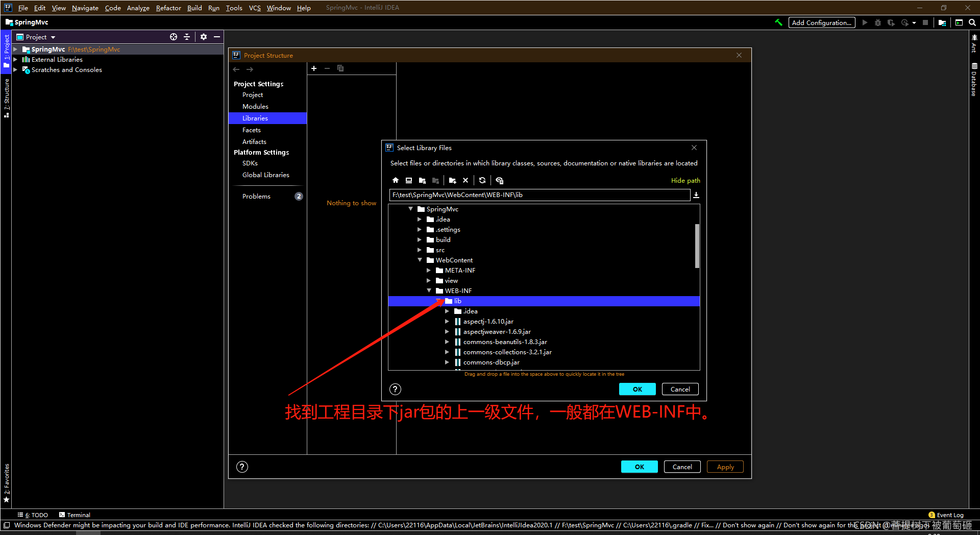Open the TODO tool window tab
The image size is (980, 535).
(33, 515)
